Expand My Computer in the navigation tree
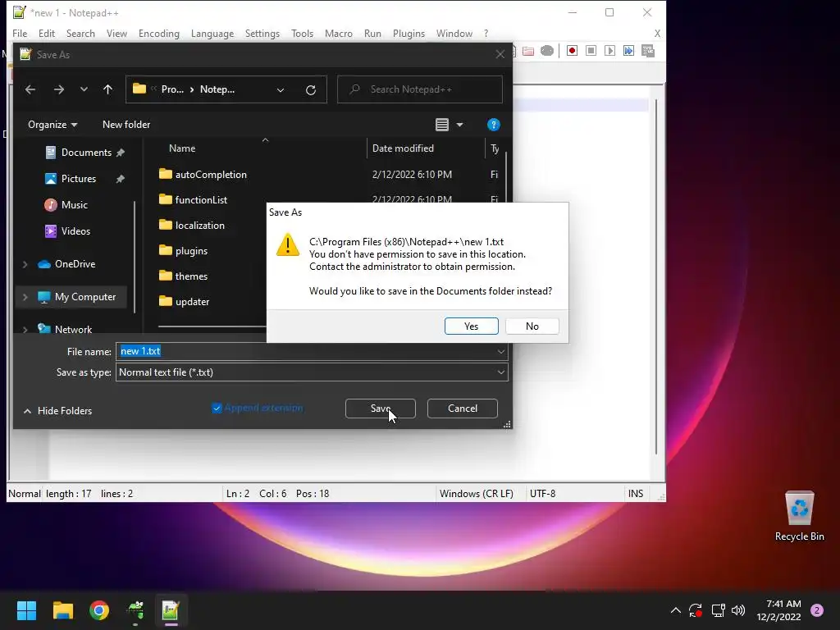This screenshot has width=840, height=630. [25, 297]
